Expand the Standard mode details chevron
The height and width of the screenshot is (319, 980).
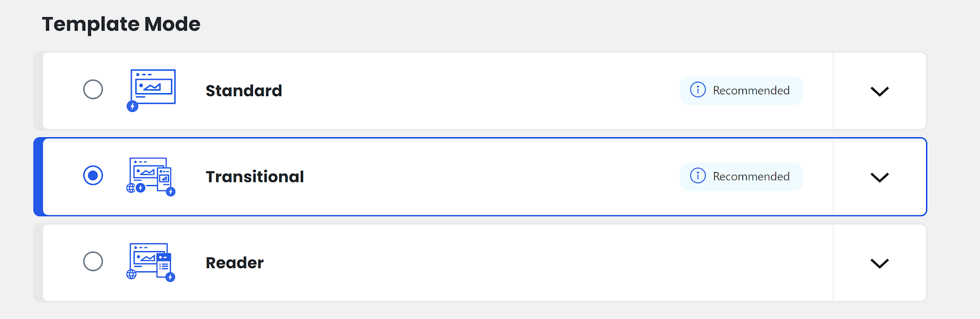click(x=880, y=91)
